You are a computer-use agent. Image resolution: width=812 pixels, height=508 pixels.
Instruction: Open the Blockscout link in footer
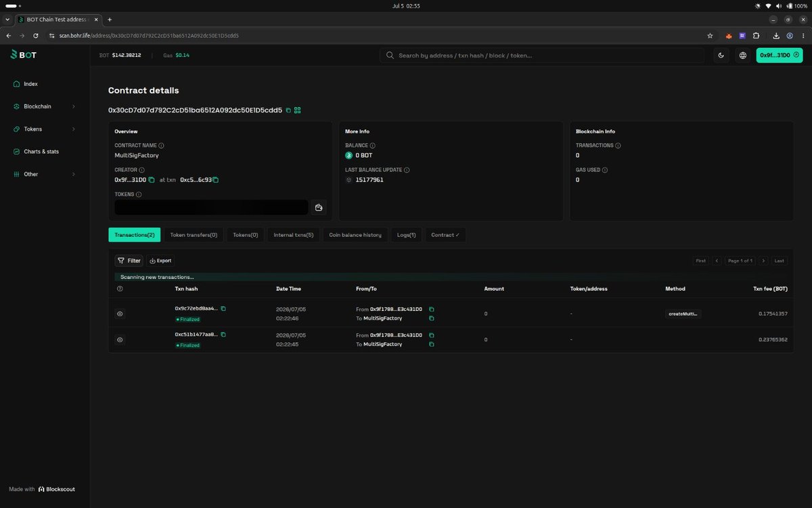click(57, 489)
